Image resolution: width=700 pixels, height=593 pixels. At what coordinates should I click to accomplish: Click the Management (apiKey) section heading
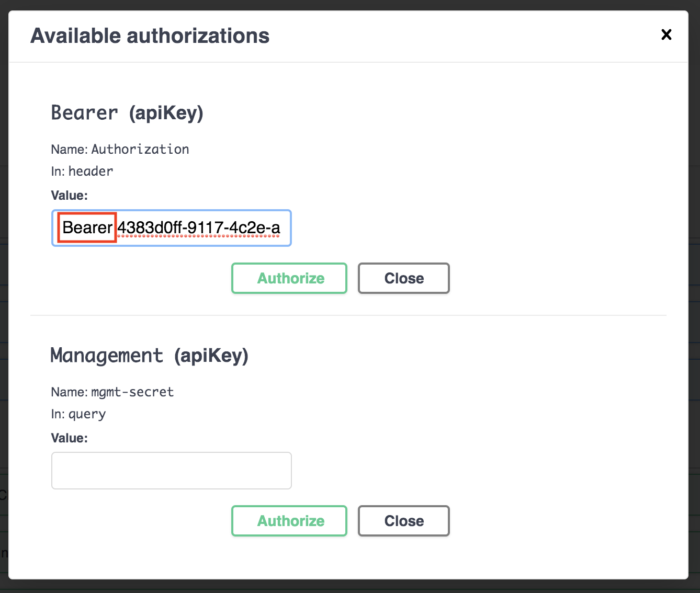point(150,356)
